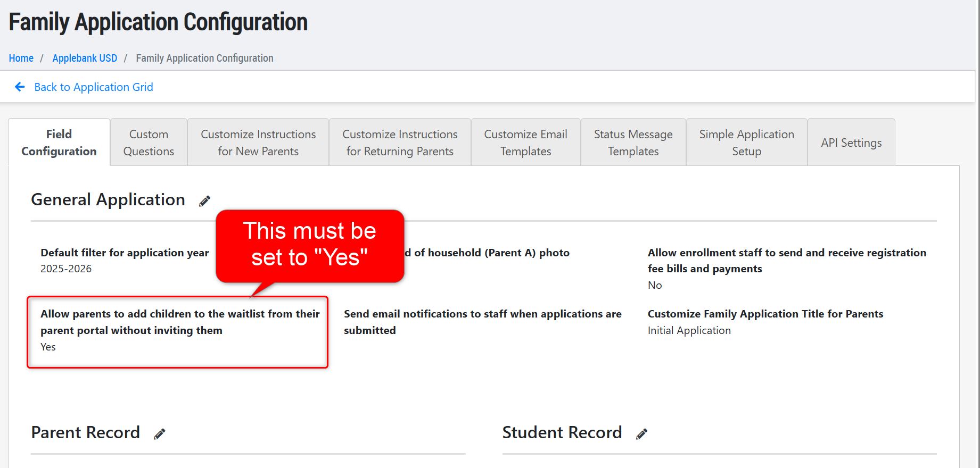Click 'Send email notifications to staff' label
The width and height of the screenshot is (980, 468).
point(482,322)
